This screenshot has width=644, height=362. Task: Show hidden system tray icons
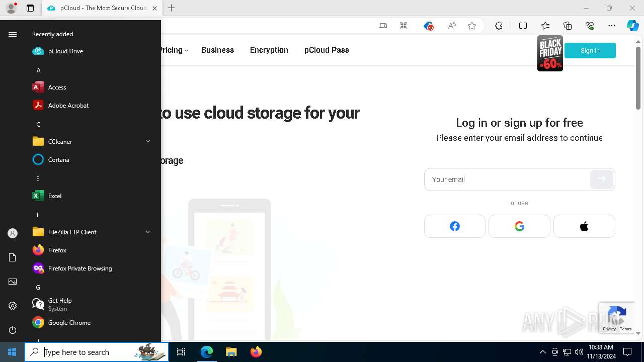[542, 352]
